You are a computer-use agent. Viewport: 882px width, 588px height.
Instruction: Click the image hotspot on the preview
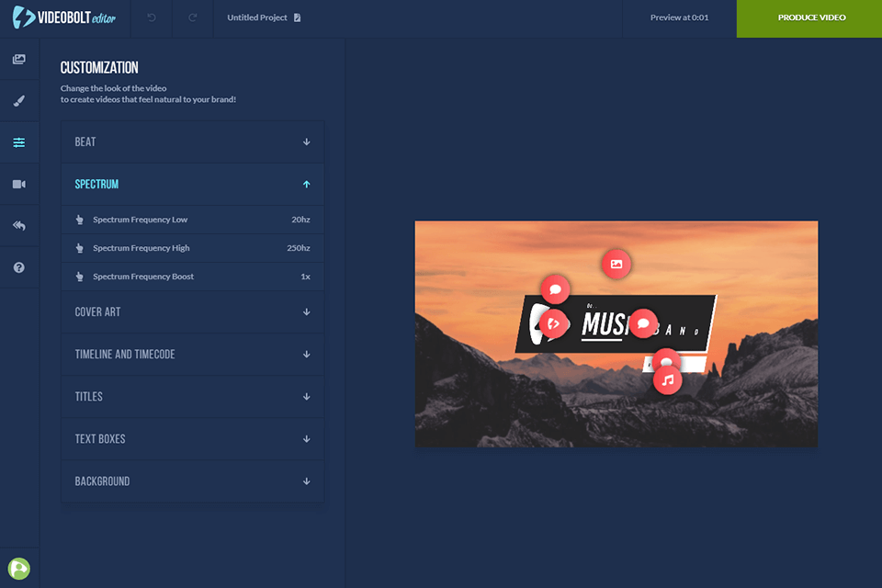click(x=616, y=264)
